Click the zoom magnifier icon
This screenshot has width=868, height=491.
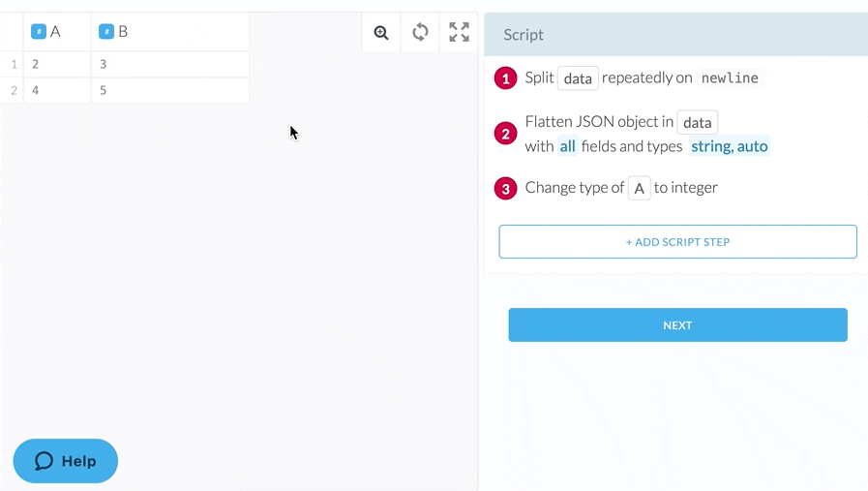click(x=381, y=33)
